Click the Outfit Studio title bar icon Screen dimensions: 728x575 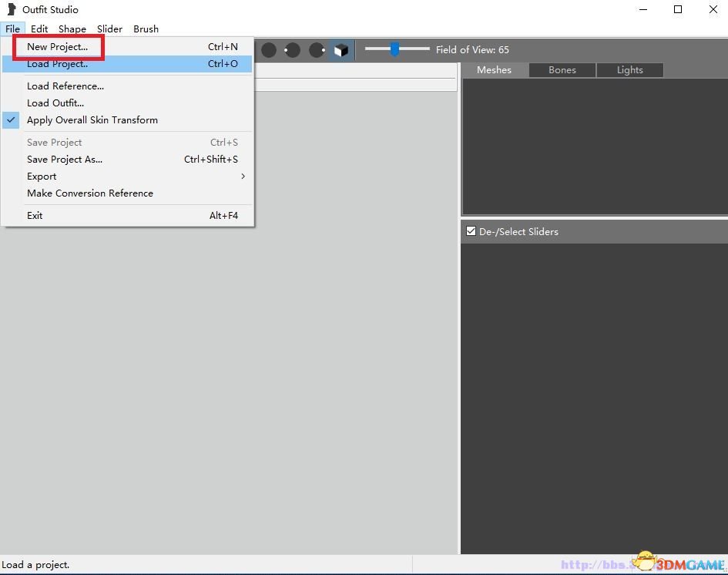tap(12, 9)
